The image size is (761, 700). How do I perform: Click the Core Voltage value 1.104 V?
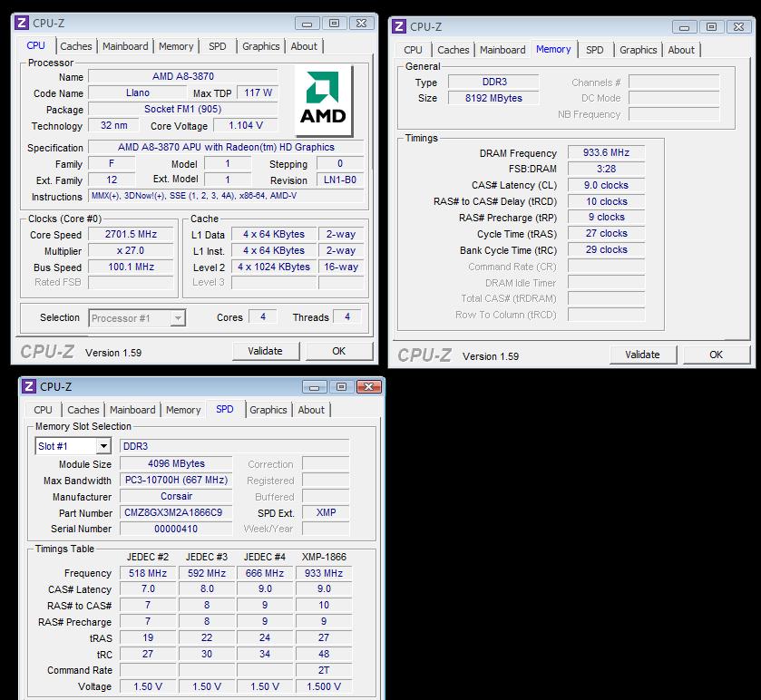click(x=246, y=125)
